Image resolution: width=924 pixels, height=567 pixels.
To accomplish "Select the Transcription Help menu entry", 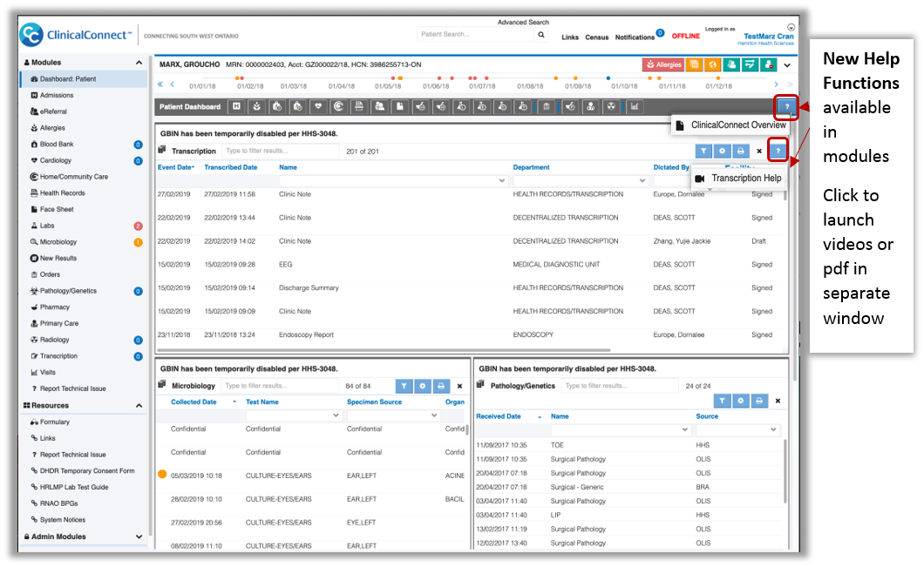I will 748,177.
